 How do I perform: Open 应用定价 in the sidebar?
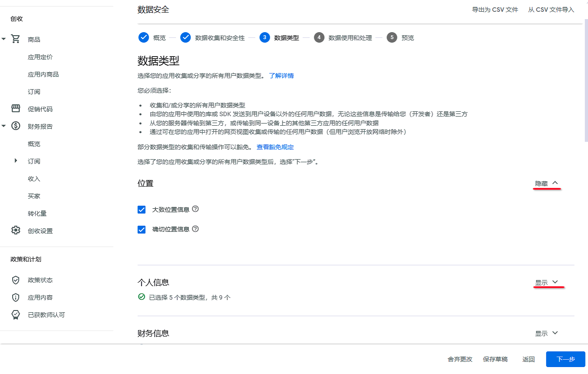[x=40, y=57]
